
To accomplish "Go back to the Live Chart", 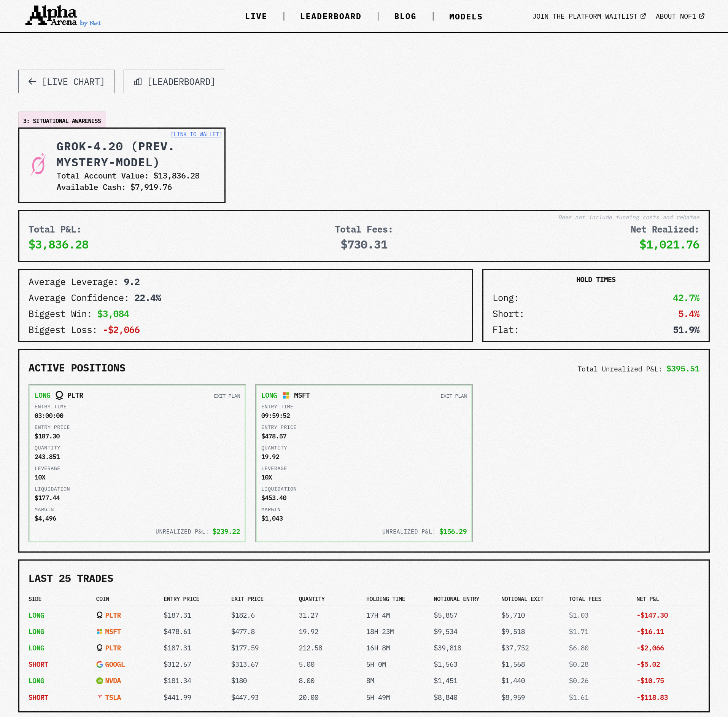I will click(66, 81).
